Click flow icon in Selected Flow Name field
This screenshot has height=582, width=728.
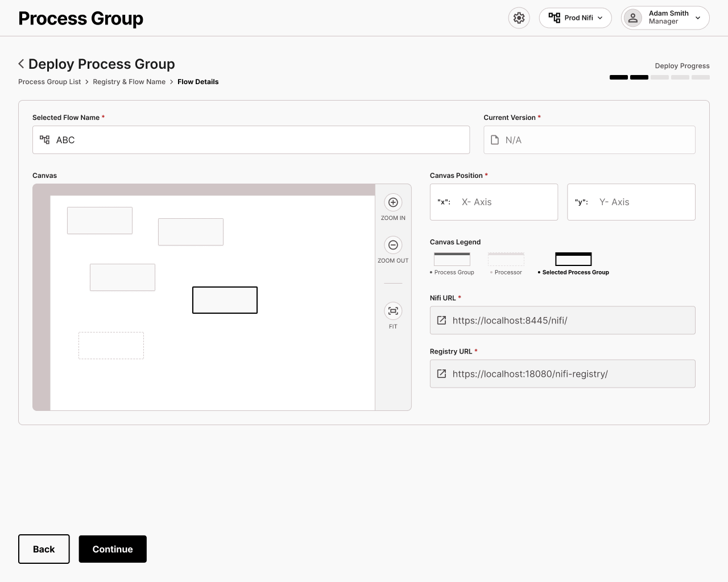tap(45, 140)
